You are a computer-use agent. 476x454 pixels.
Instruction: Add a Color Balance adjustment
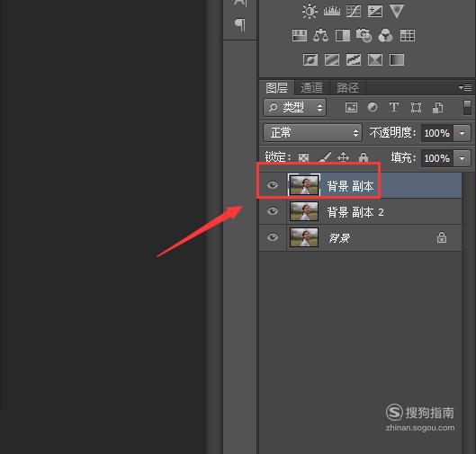click(320, 35)
